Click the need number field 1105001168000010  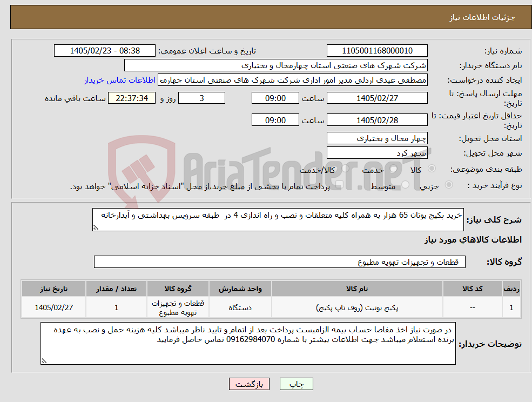(x=377, y=51)
